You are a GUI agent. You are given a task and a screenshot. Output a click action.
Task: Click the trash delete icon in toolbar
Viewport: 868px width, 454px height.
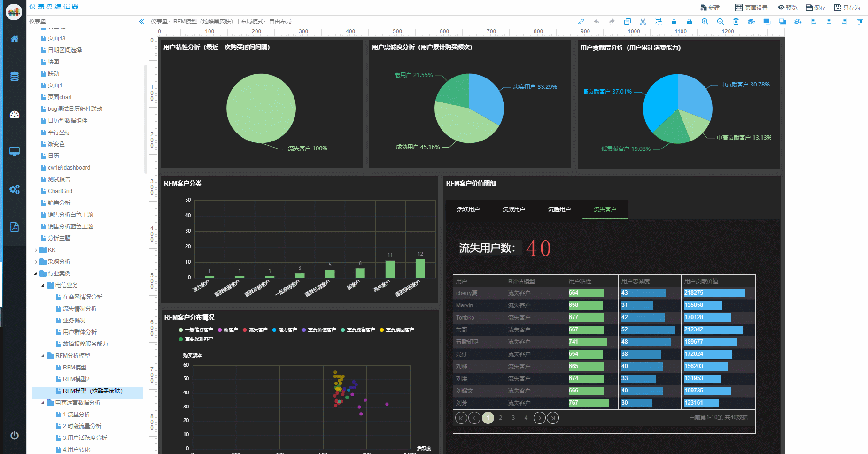point(736,22)
